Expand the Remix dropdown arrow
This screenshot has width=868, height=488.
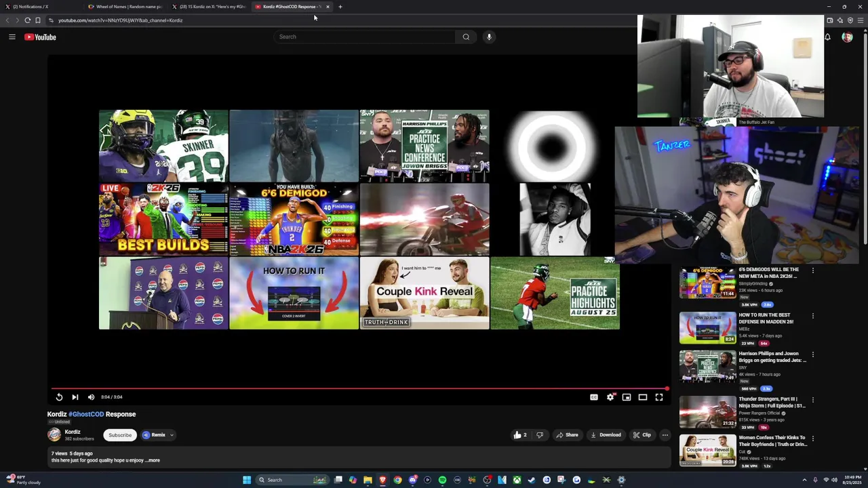[172, 435]
